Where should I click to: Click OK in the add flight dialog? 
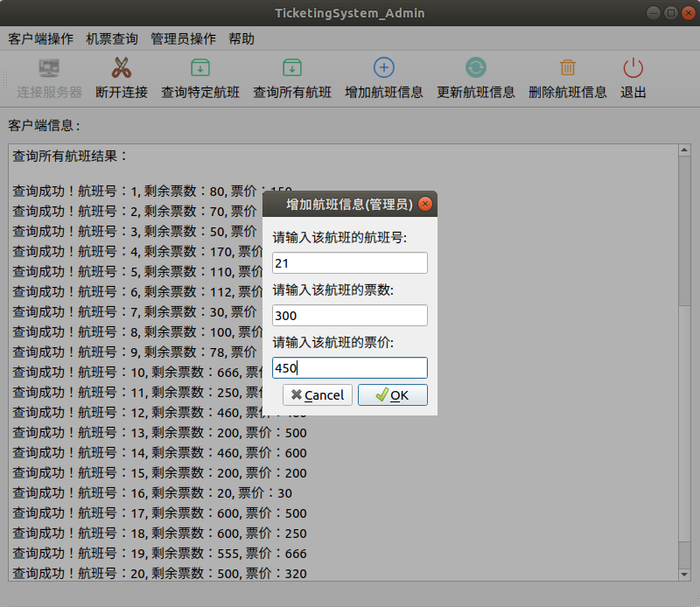393,395
